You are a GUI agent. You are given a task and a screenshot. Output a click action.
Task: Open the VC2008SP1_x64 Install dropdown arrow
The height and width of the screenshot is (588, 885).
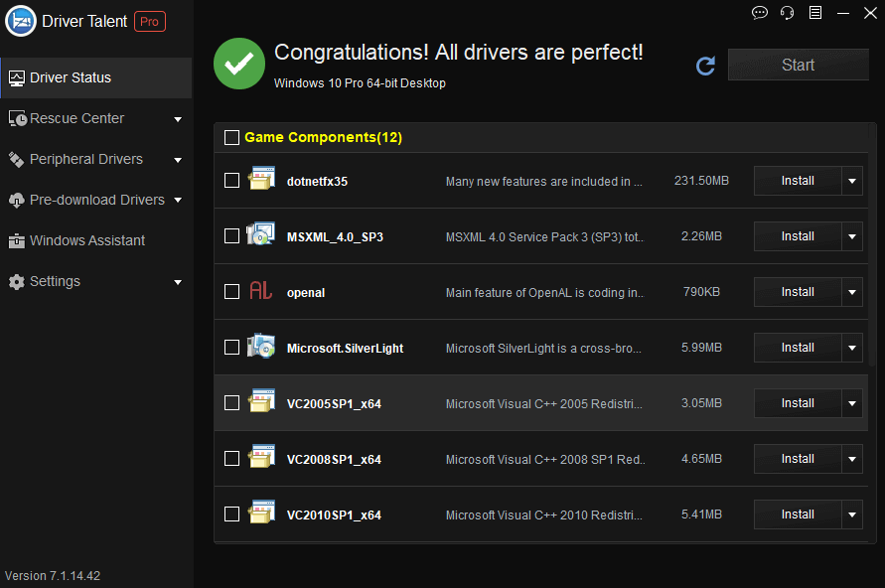[852, 458]
